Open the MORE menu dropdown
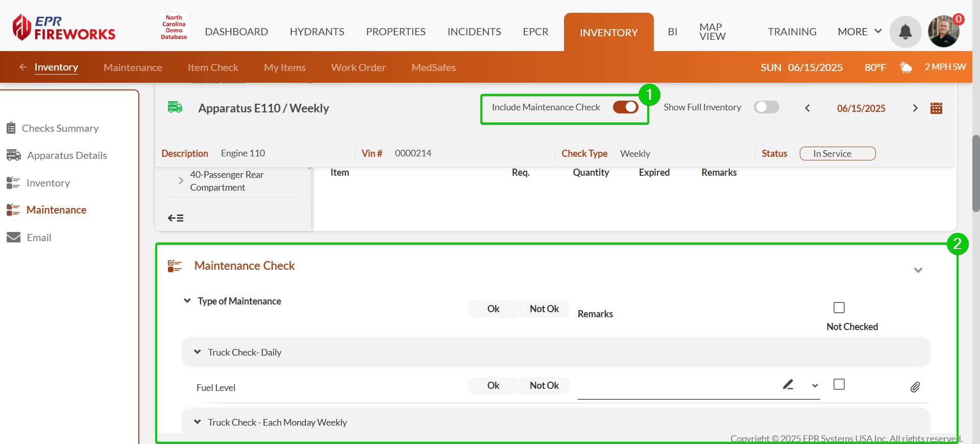980x444 pixels. (x=860, y=32)
